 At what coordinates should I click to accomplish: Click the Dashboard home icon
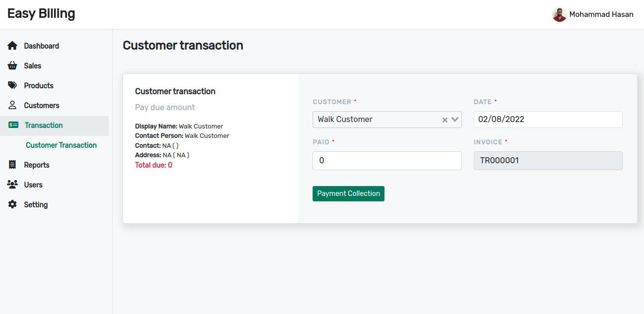(12, 46)
